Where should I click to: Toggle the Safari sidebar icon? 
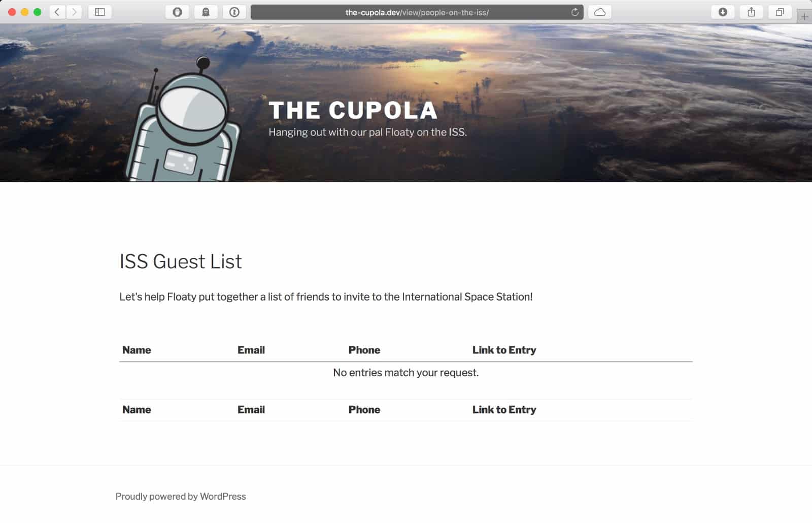click(x=100, y=12)
